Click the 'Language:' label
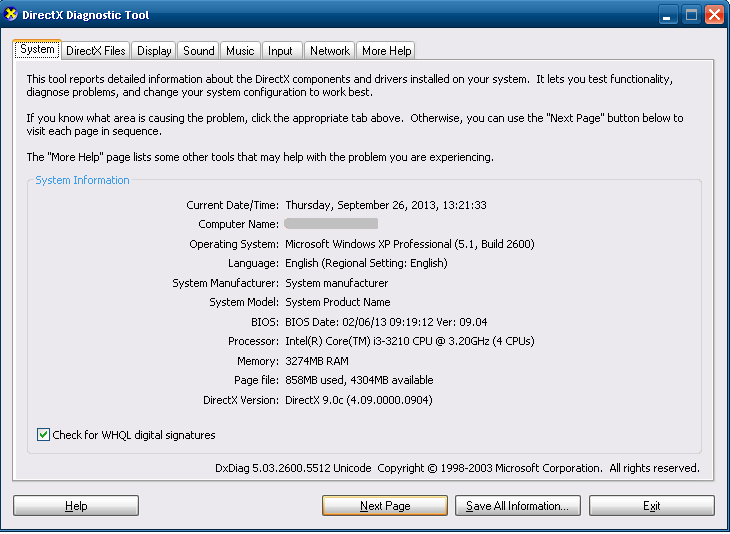Screen dimensions: 730x534 [254, 264]
